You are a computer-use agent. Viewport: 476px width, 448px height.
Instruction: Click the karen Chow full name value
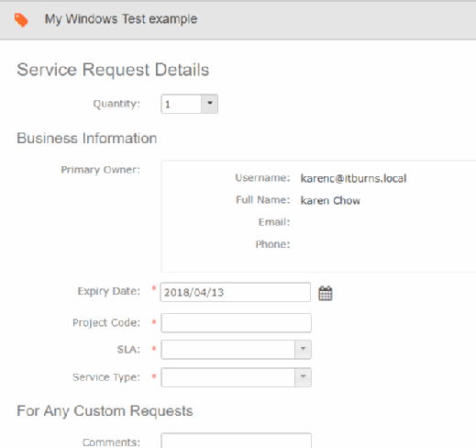pos(330,200)
